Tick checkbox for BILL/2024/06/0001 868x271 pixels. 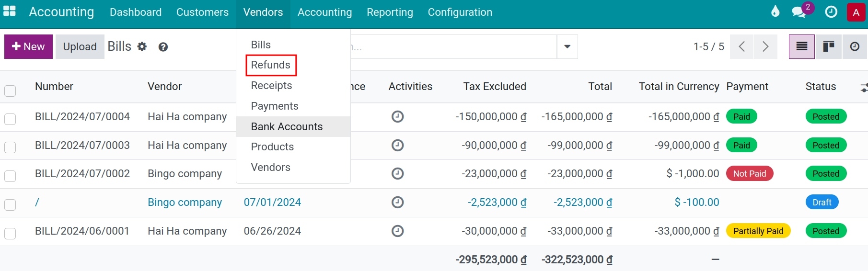10,233
